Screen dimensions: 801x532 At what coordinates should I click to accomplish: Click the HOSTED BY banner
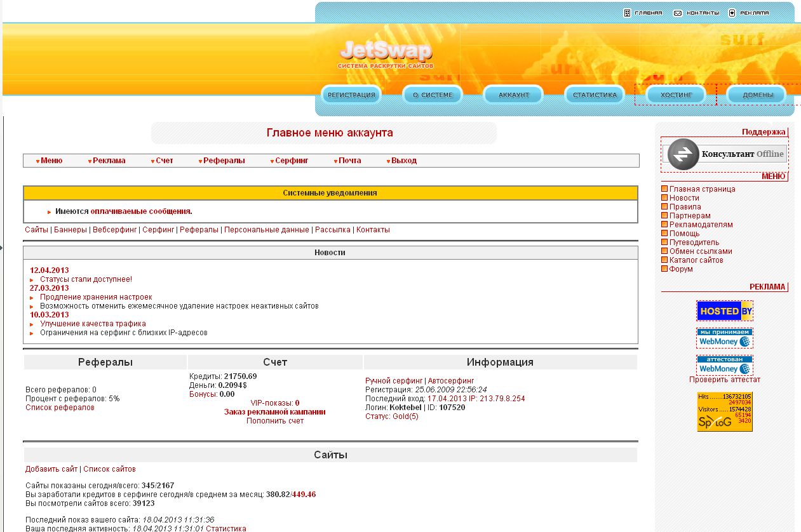724,311
